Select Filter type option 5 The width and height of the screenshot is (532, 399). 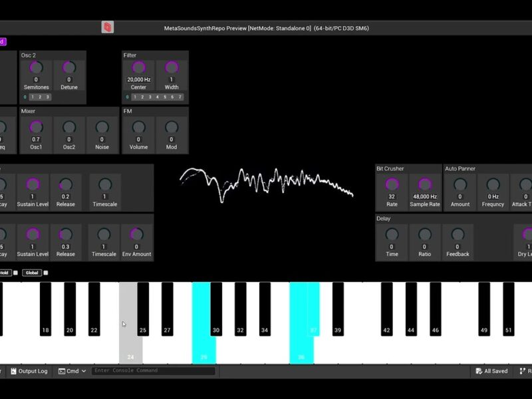pyautogui.click(x=165, y=97)
